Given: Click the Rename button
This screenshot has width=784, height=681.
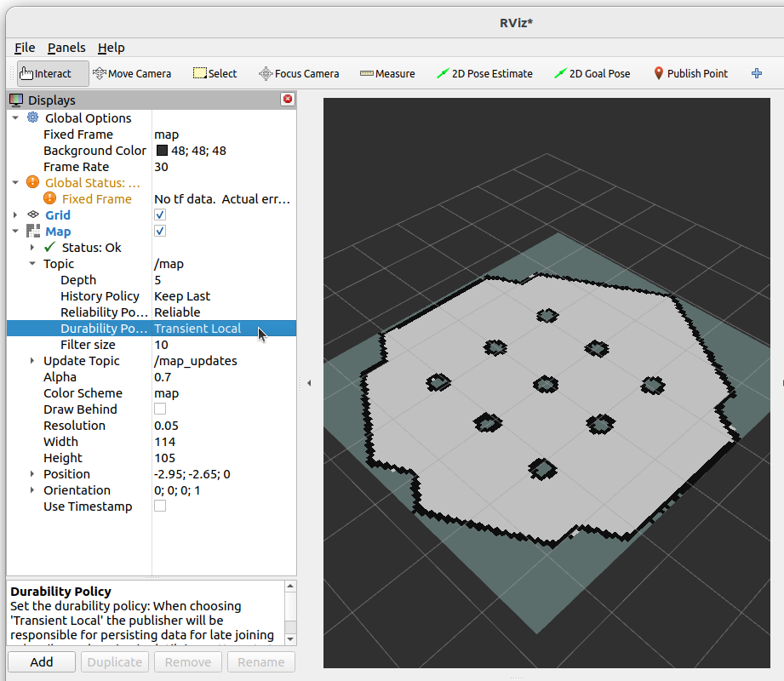Looking at the screenshot, I should 261,662.
